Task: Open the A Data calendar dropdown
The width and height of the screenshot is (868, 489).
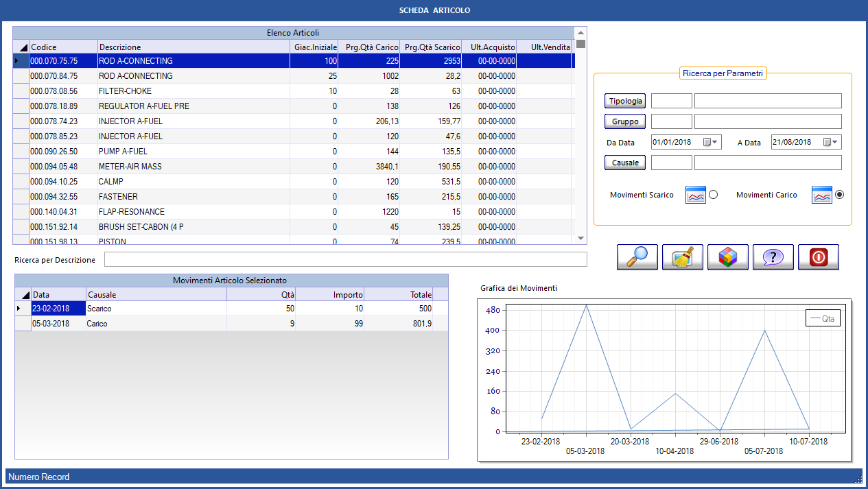Action: tap(836, 142)
